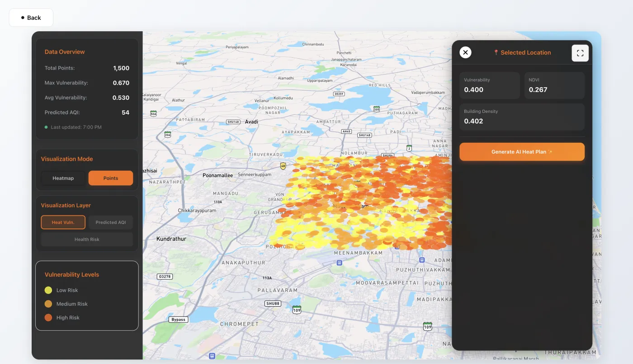The height and width of the screenshot is (364, 633).
Task: Click the NDVI 0.267 card
Action: (555, 85)
